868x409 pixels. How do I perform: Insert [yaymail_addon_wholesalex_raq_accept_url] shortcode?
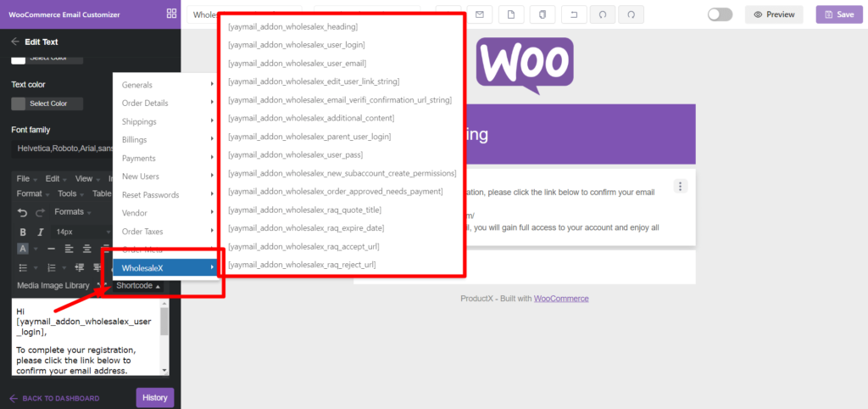(x=303, y=247)
